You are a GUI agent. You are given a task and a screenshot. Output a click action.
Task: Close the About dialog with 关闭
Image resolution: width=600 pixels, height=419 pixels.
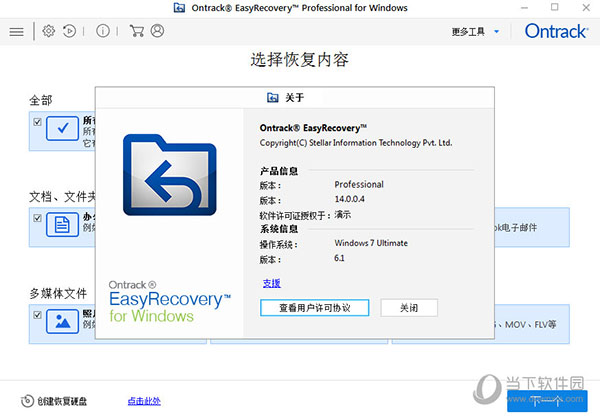coord(409,308)
